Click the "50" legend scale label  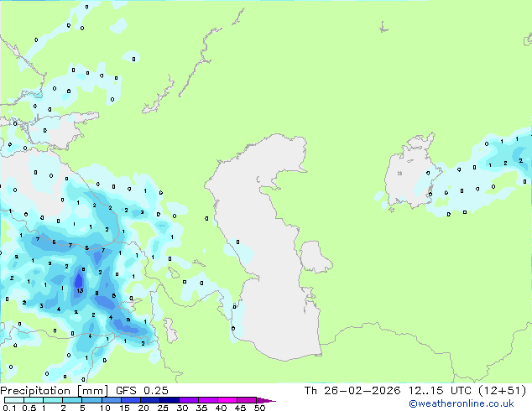coord(259,408)
